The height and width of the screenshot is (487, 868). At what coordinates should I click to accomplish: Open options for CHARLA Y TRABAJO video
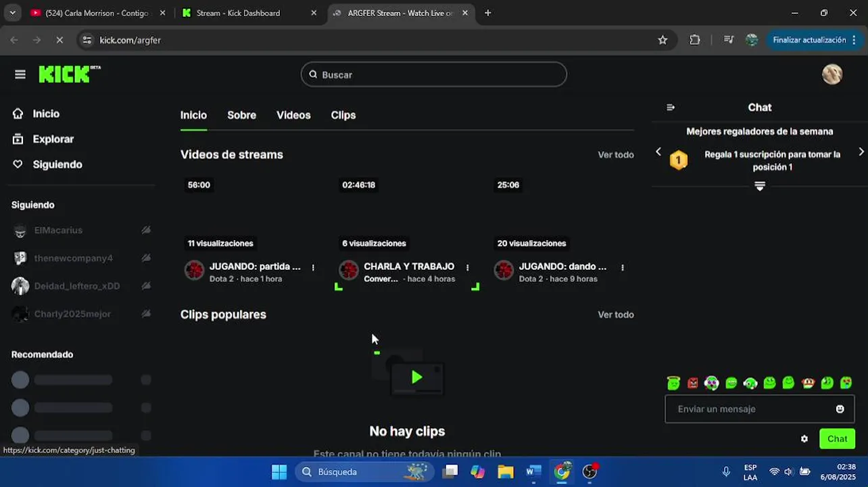tap(467, 268)
